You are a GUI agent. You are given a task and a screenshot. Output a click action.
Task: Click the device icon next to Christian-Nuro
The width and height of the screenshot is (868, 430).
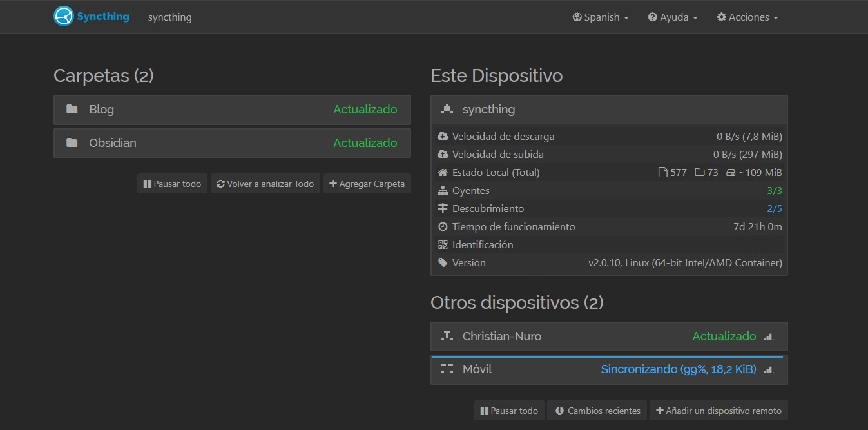(447, 336)
